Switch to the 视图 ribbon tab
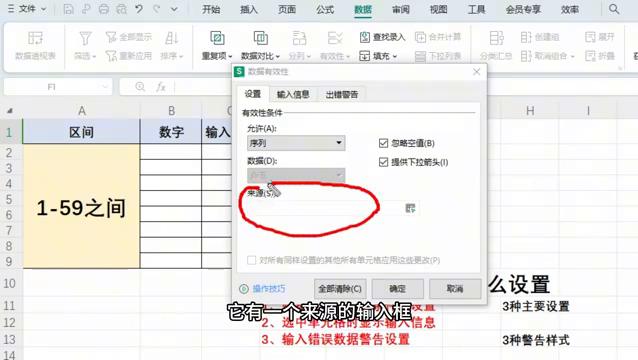Viewport: 638px width, 360px height. pyautogui.click(x=438, y=9)
